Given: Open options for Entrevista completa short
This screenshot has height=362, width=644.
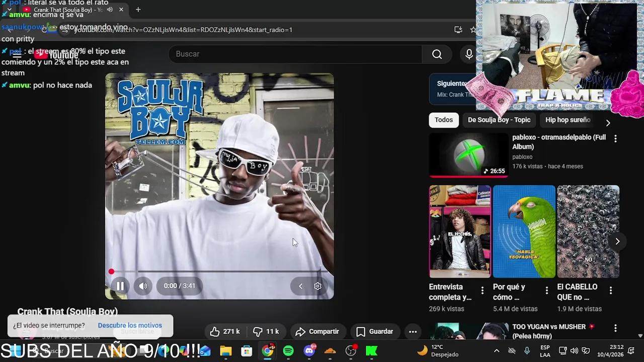Looking at the screenshot, I should [482, 290].
